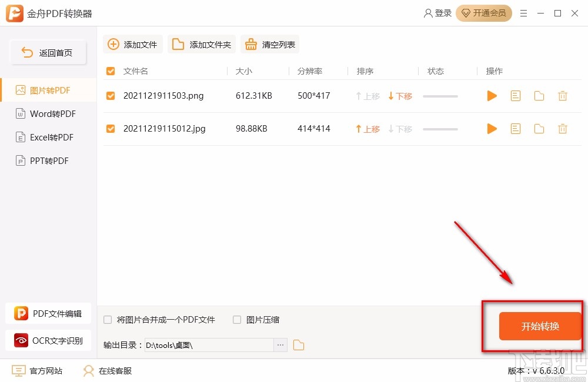Enable 将图片合并成一个PDF文件 option
Screen dimensions: 588x382
click(108, 320)
